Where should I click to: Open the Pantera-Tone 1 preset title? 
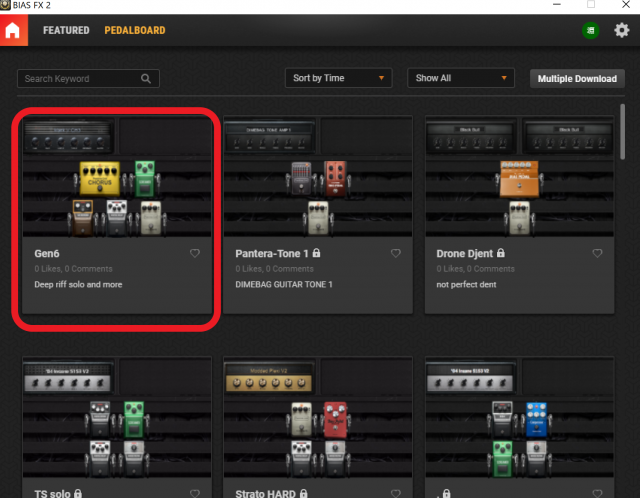[272, 253]
